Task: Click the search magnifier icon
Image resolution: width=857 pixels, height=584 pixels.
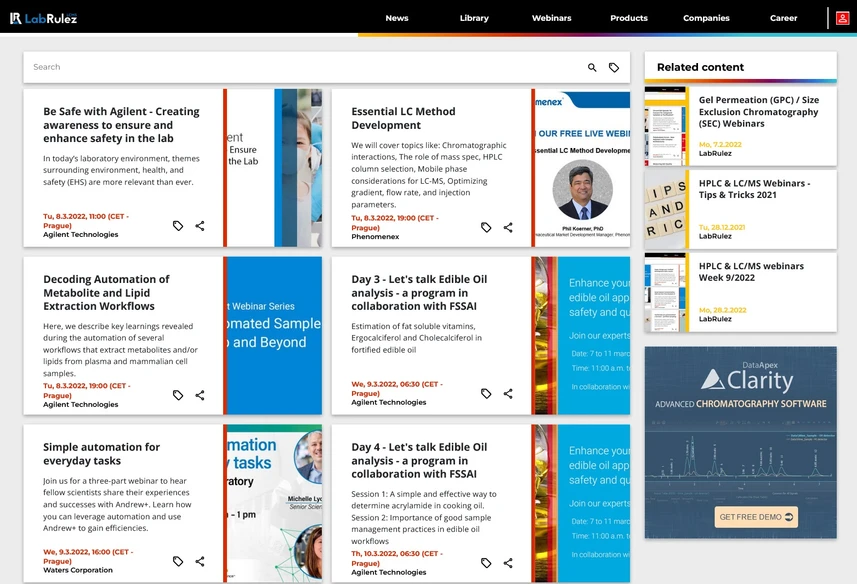Action: pyautogui.click(x=592, y=67)
